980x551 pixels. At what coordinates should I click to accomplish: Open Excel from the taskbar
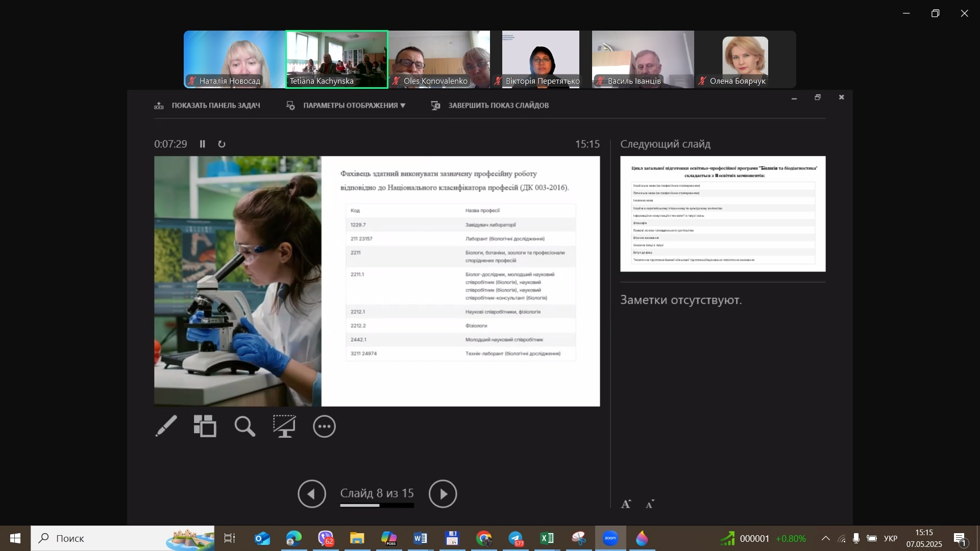(x=547, y=538)
